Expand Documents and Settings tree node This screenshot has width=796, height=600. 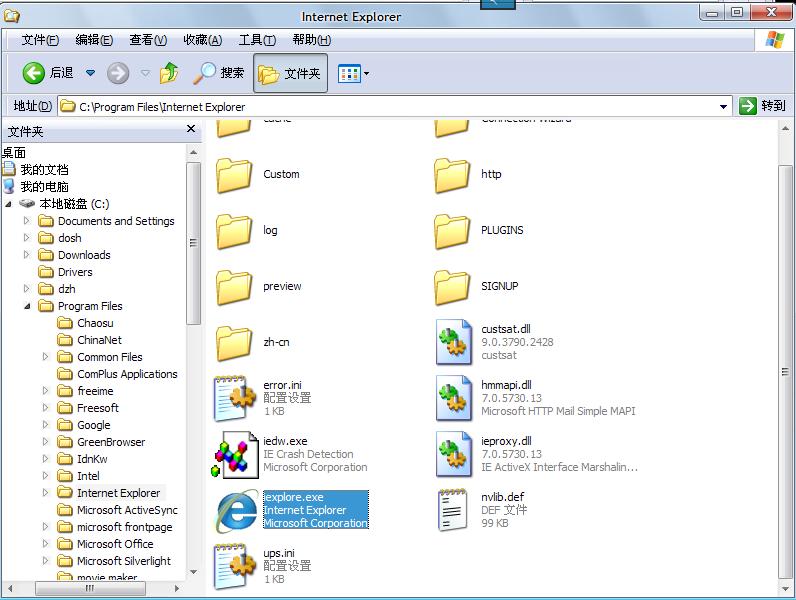pyautogui.click(x=27, y=221)
